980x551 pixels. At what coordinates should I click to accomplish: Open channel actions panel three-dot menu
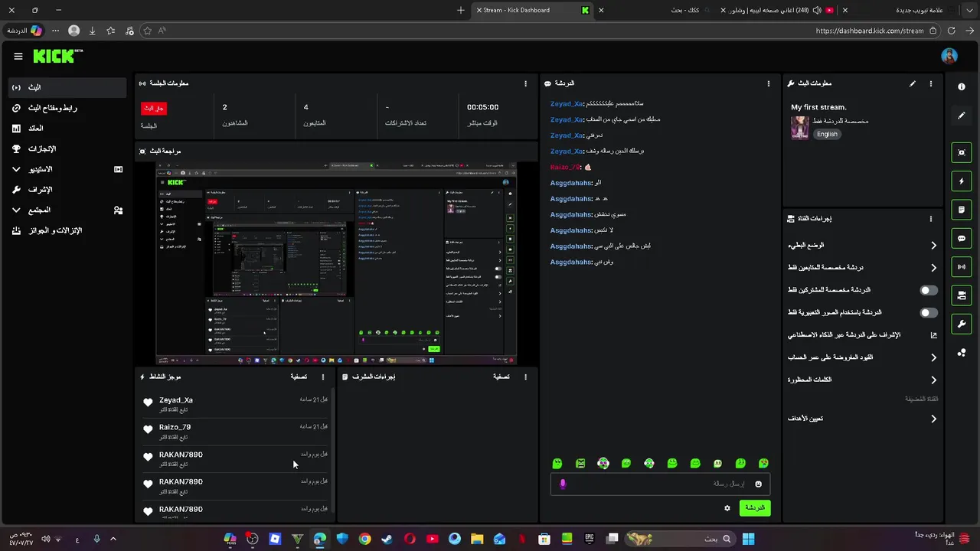pyautogui.click(x=931, y=219)
